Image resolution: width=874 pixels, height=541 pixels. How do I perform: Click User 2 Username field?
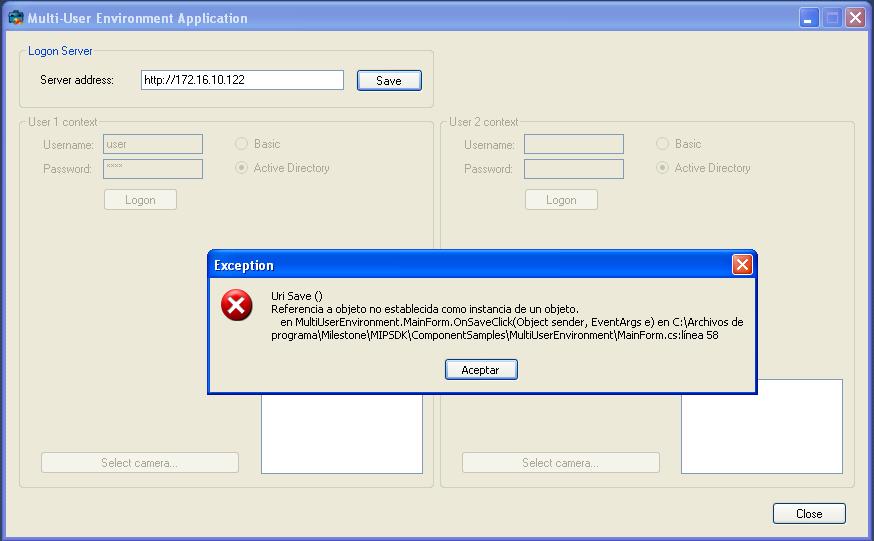(x=574, y=144)
